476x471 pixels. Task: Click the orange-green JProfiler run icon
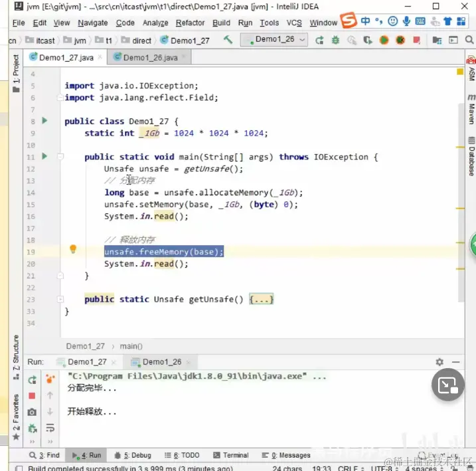click(384, 40)
